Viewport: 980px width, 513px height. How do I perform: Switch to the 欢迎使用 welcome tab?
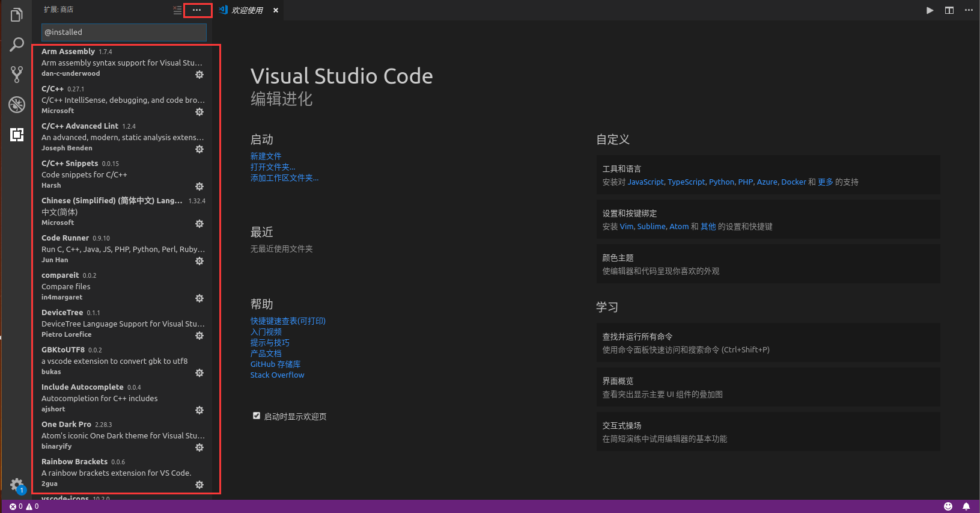247,10
